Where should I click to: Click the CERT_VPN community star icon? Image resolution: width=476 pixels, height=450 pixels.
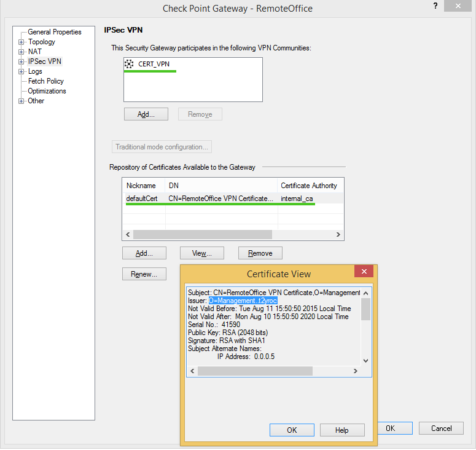point(129,64)
